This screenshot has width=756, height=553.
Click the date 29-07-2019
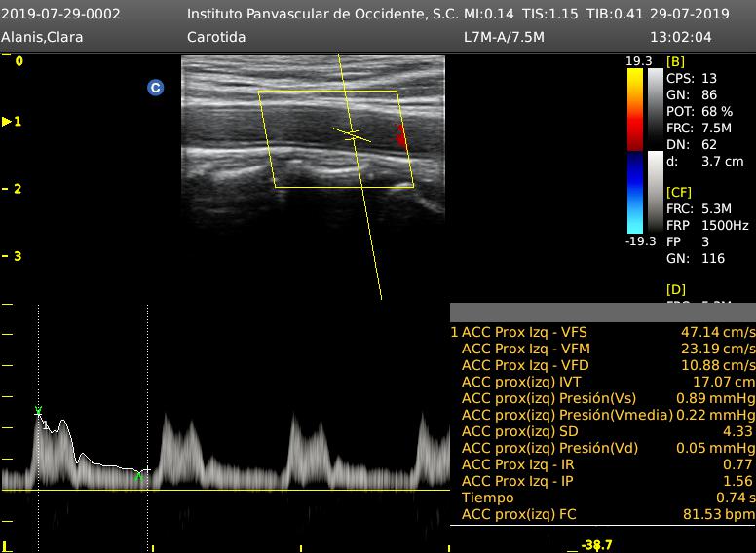(690, 14)
